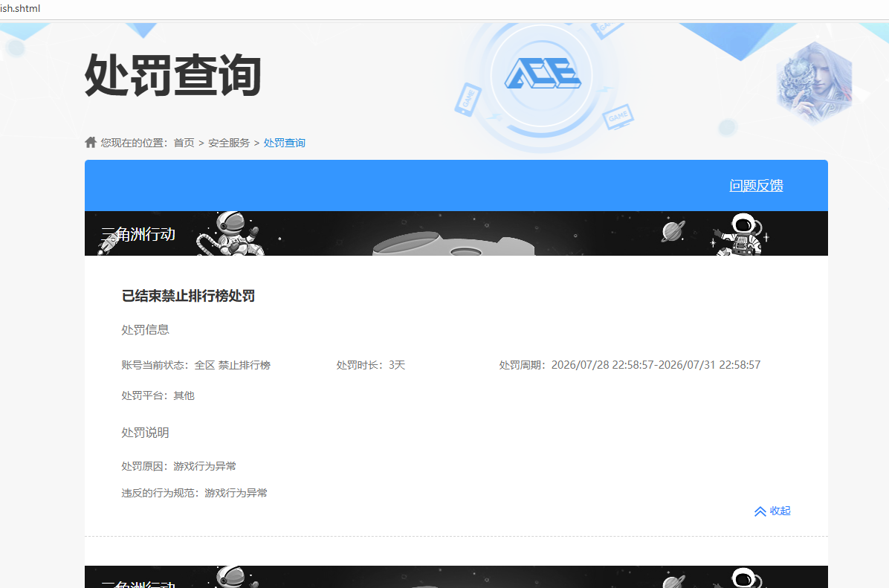This screenshot has width=889, height=588.
Task: Click the astronaut on the first banner's right side
Action: 740,234
